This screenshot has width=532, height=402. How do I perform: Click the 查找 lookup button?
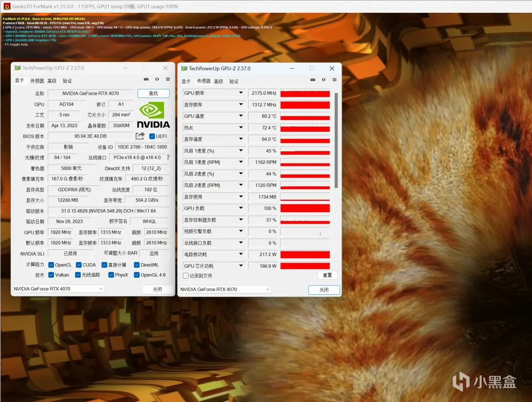[153, 94]
